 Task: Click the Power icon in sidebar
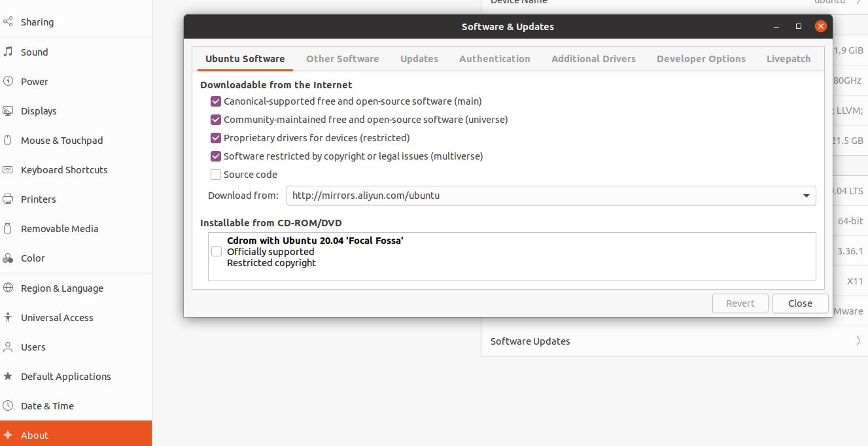pos(8,81)
